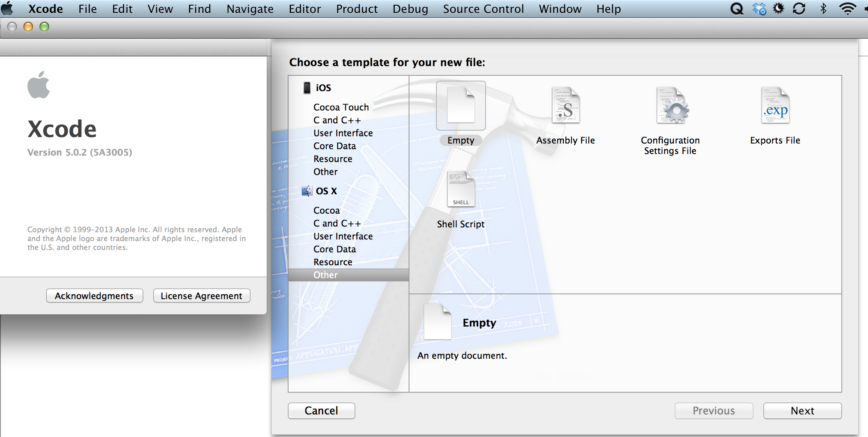This screenshot has height=437, width=868.
Task: Open the Wi-Fi status menu
Action: [x=847, y=8]
